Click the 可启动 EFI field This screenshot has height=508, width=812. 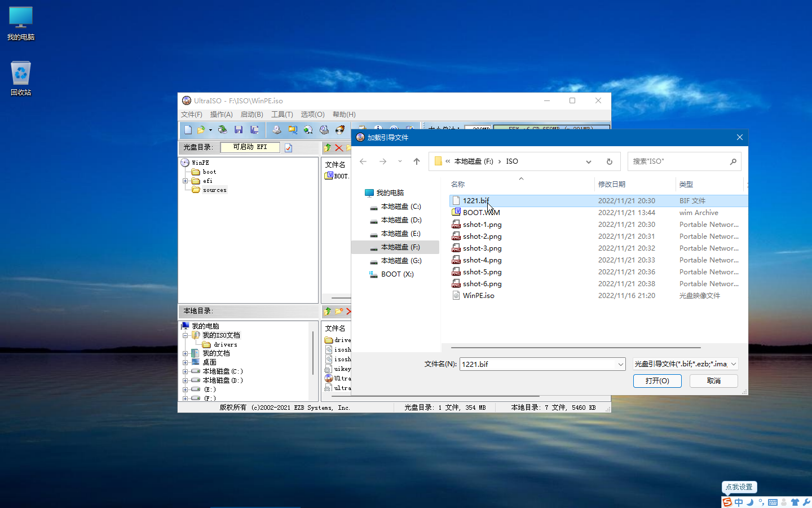tap(250, 147)
